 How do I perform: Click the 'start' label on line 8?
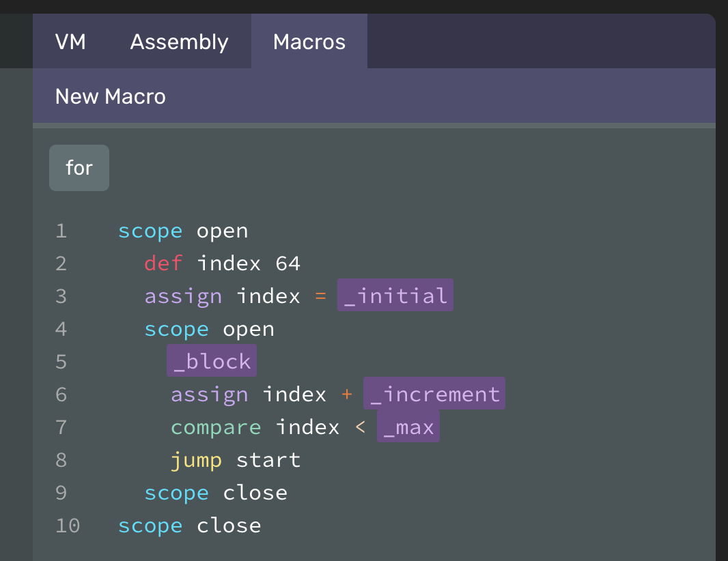(x=268, y=459)
